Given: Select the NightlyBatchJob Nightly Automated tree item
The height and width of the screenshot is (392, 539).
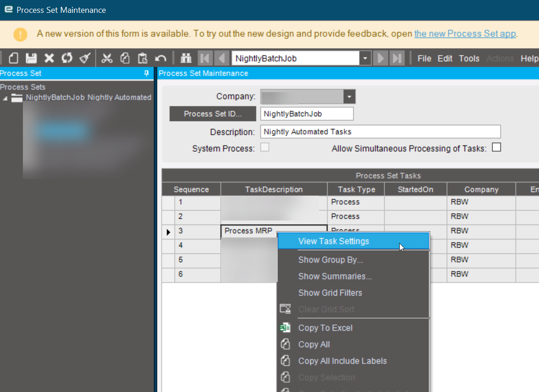Looking at the screenshot, I should point(88,98).
